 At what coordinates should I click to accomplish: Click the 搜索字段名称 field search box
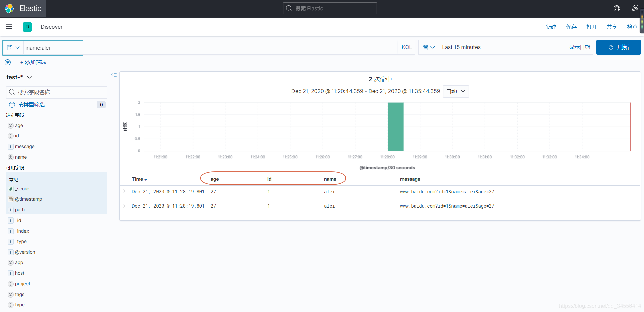[57, 92]
